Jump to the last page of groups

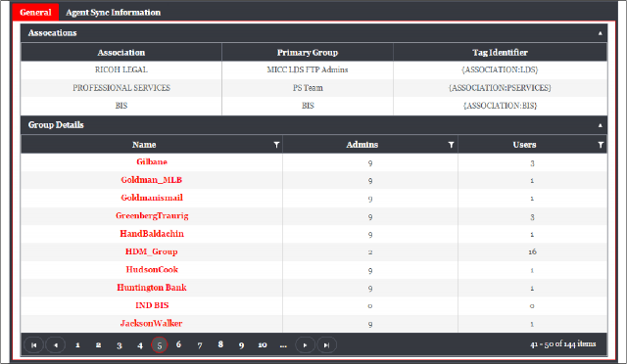326,345
